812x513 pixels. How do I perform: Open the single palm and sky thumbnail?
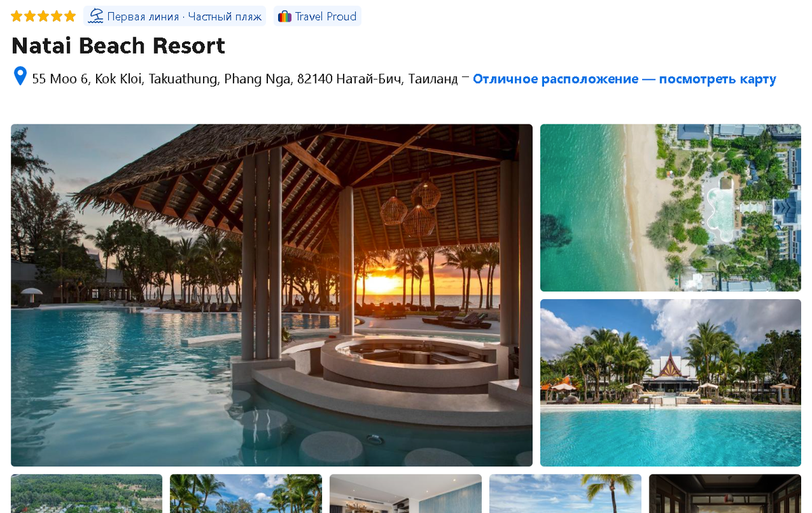click(x=565, y=493)
